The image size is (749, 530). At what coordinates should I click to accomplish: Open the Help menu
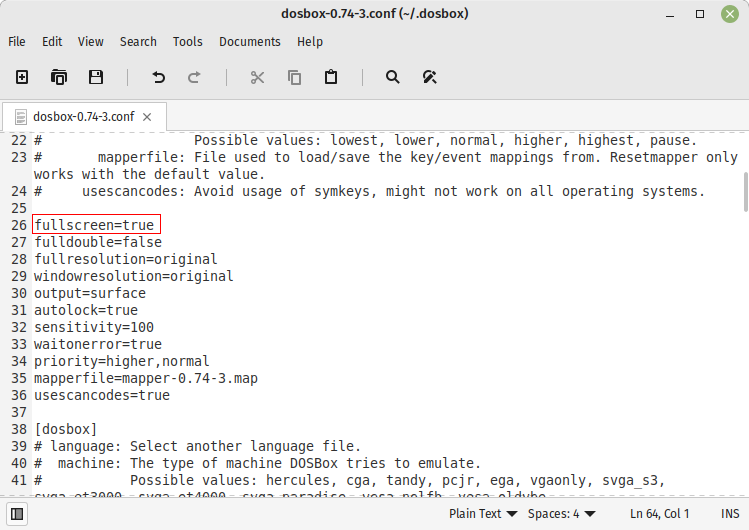point(310,42)
